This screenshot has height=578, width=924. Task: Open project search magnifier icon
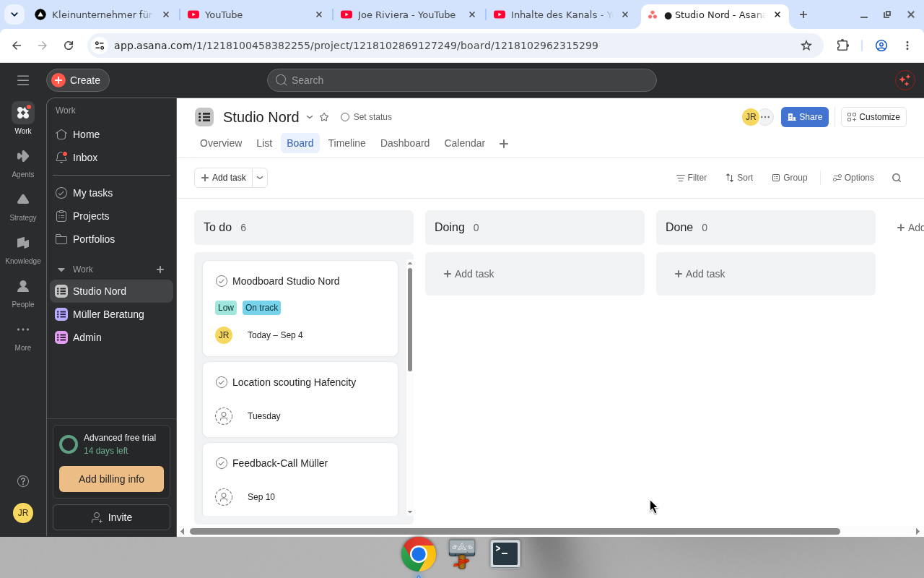tap(897, 178)
